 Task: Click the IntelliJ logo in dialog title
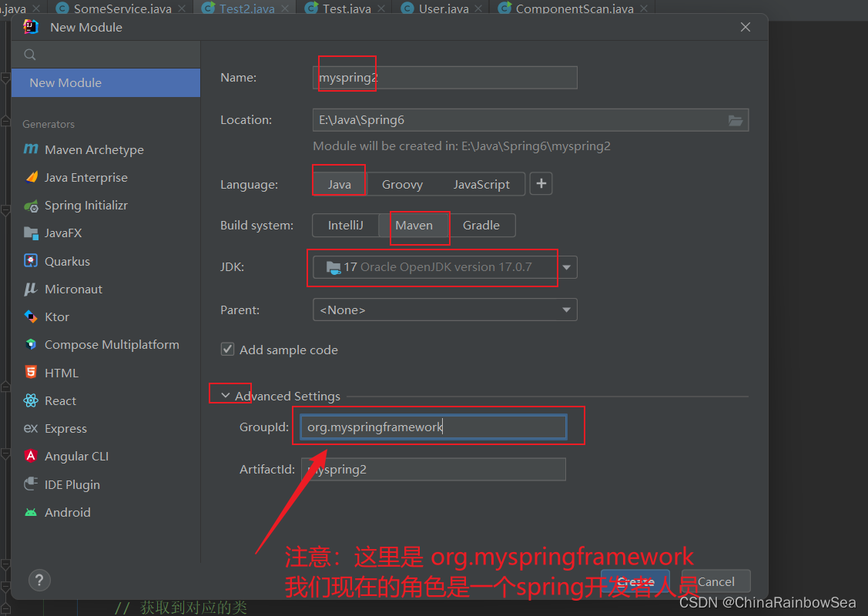click(31, 27)
